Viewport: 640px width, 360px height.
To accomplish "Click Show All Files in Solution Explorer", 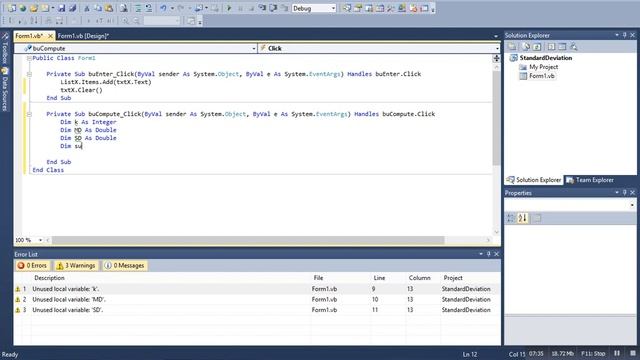I will coord(526,47).
